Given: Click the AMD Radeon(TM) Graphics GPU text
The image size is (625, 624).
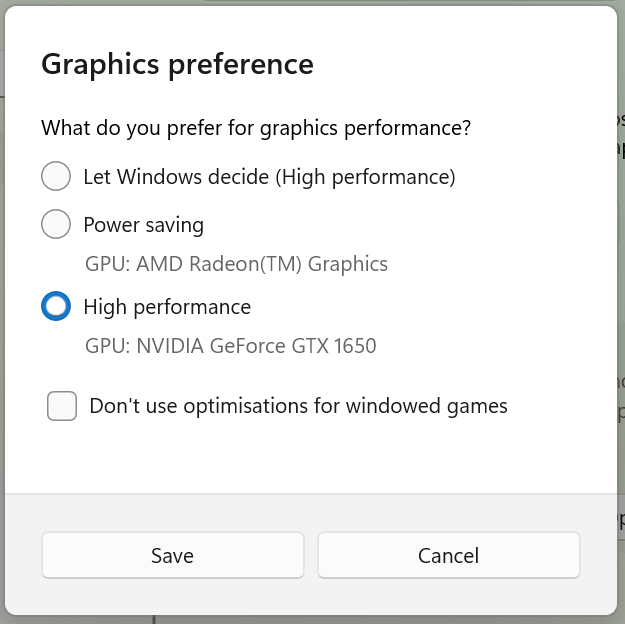Looking at the screenshot, I should (236, 264).
